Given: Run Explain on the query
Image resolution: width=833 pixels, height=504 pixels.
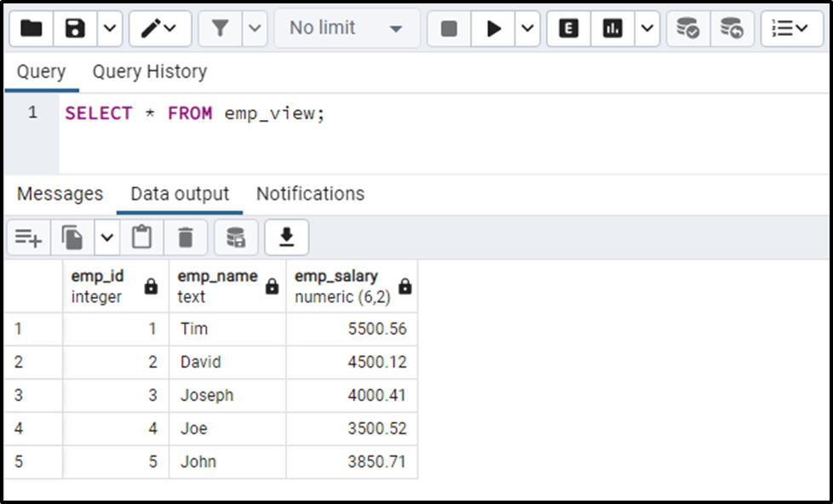Looking at the screenshot, I should point(568,28).
